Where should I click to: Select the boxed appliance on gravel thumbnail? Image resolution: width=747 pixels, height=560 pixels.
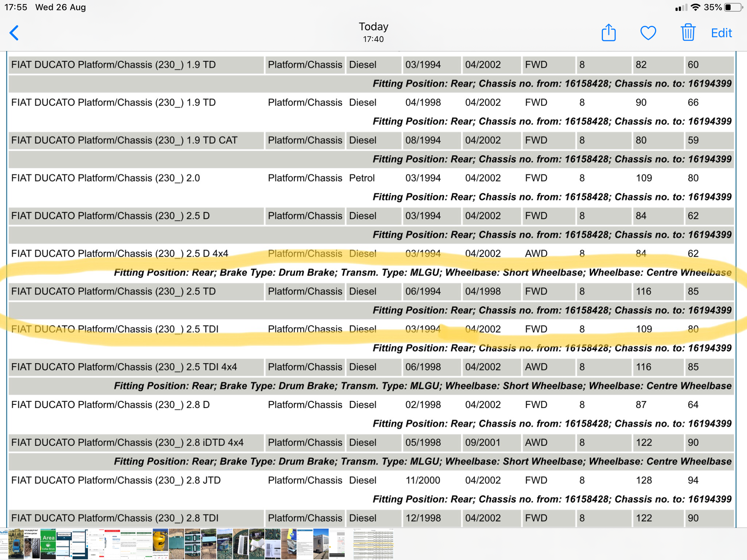click(x=225, y=544)
